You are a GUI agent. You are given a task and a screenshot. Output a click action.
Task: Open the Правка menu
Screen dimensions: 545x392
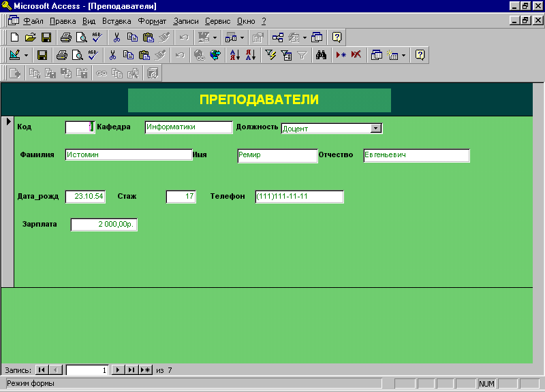tap(63, 21)
